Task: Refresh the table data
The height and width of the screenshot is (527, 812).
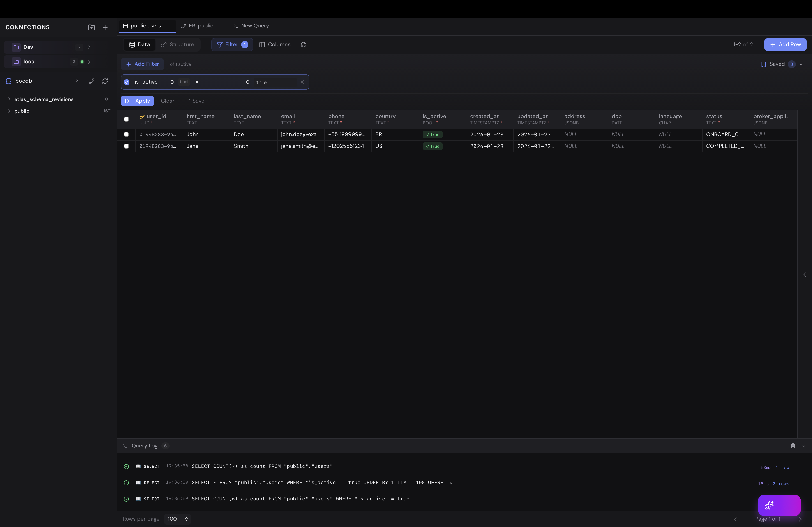Action: pos(303,45)
